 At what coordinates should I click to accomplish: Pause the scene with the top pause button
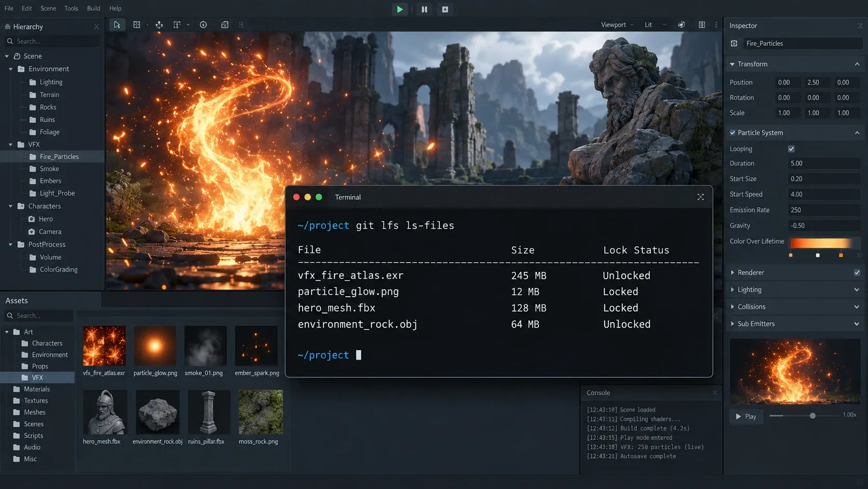tap(424, 9)
